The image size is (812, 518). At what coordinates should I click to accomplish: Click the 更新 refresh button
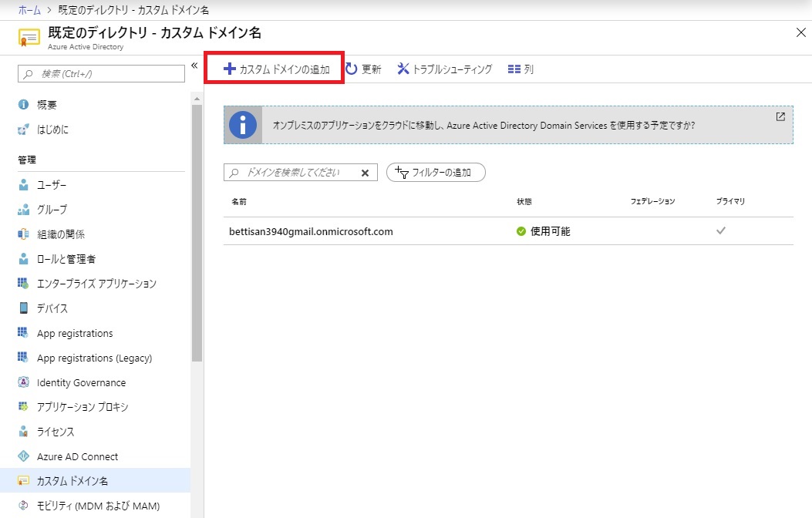click(363, 69)
